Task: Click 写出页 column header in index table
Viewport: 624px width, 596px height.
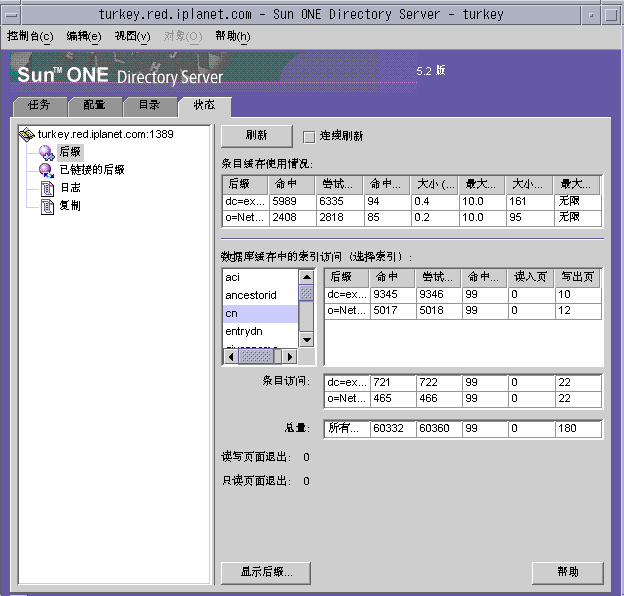Action: click(577, 277)
